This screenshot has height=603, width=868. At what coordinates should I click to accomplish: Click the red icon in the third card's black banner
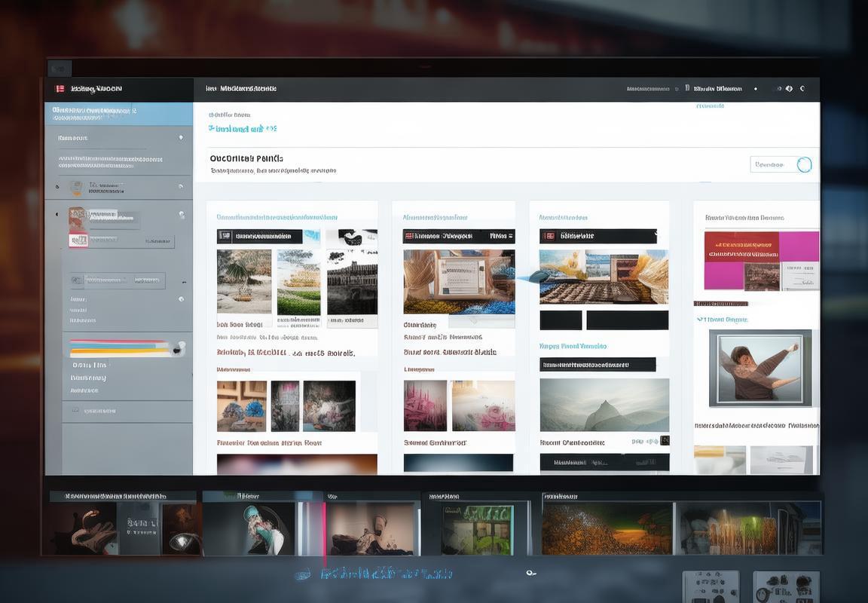pyautogui.click(x=549, y=236)
